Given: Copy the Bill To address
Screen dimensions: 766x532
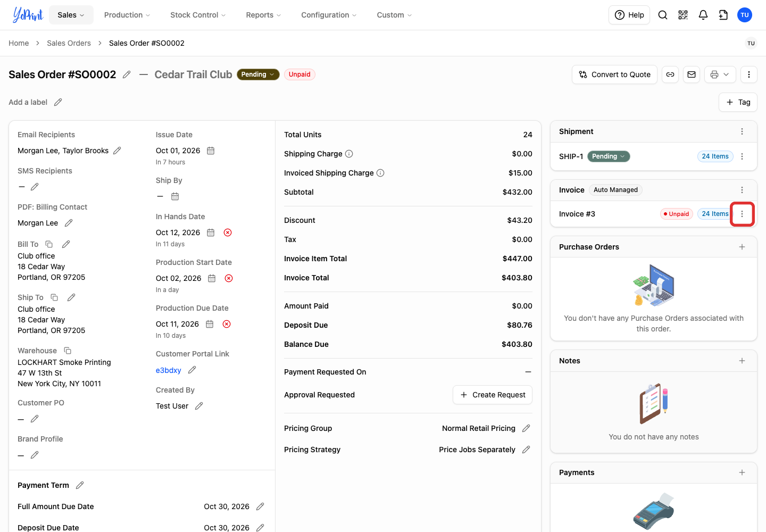Looking at the screenshot, I should coord(49,244).
